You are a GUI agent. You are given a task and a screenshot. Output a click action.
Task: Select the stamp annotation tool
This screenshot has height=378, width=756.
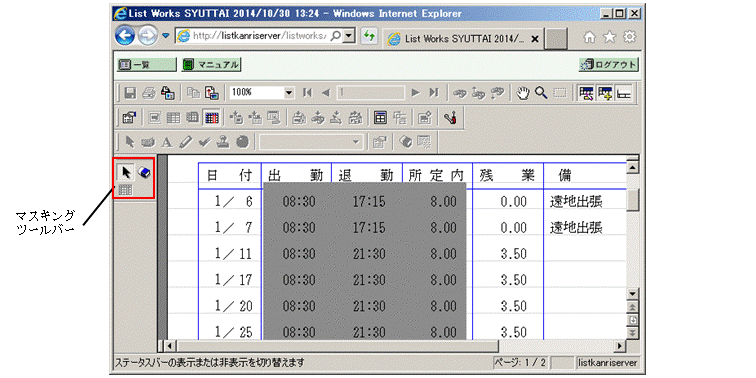click(x=223, y=142)
